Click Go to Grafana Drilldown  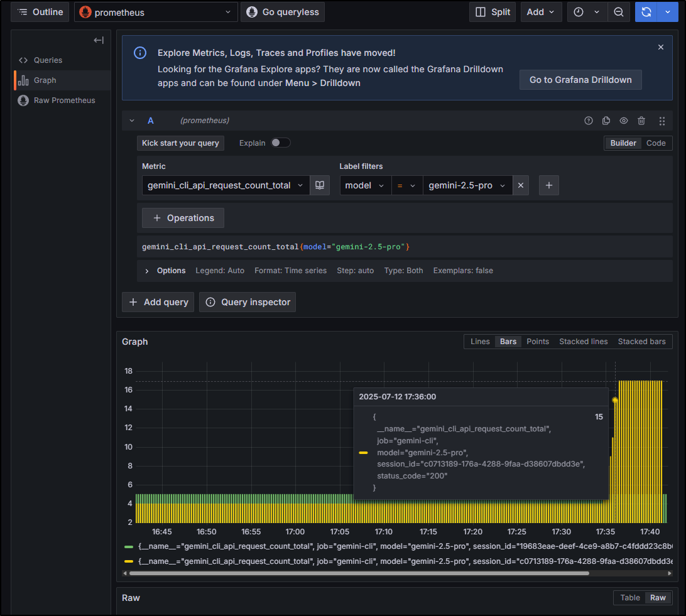pyautogui.click(x=580, y=80)
